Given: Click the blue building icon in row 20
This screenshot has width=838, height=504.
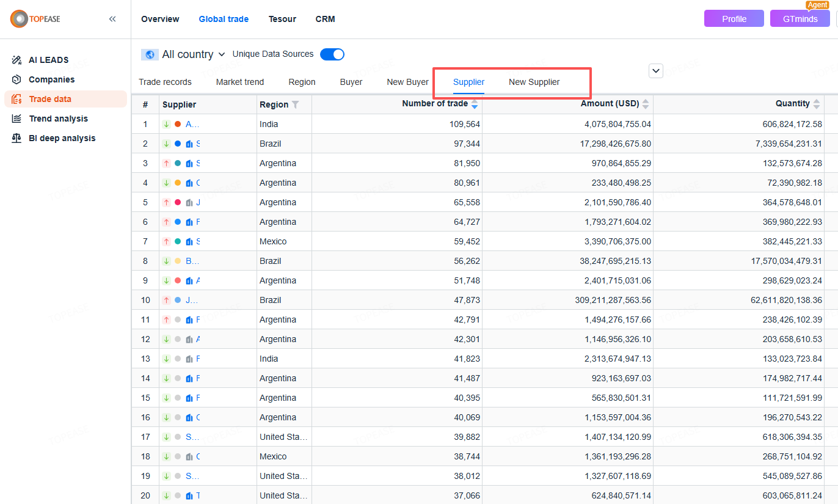Looking at the screenshot, I should coord(189,495).
